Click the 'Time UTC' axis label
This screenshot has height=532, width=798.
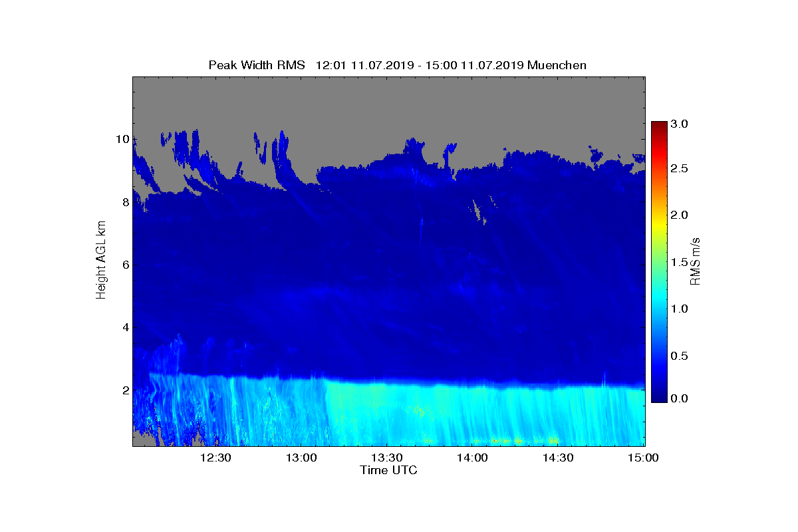[x=389, y=470]
